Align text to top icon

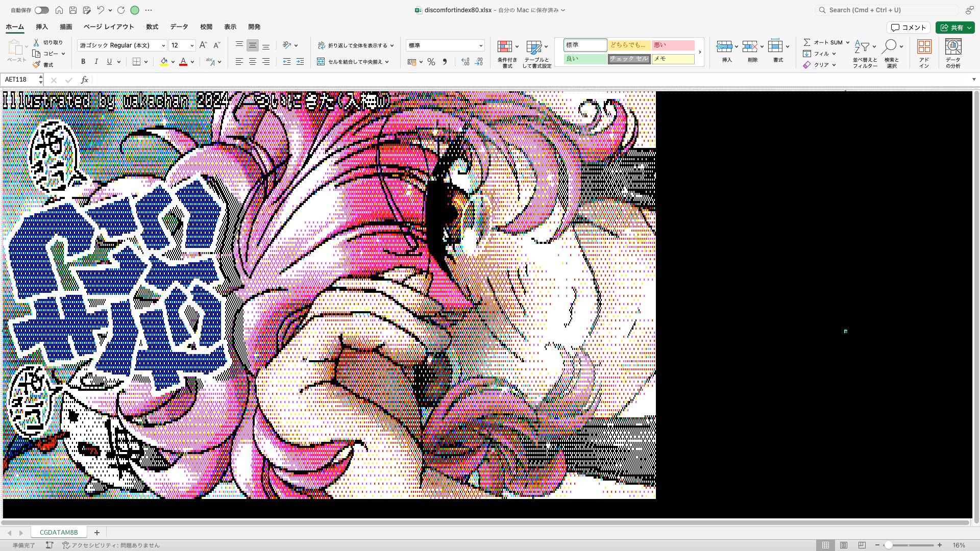239,45
